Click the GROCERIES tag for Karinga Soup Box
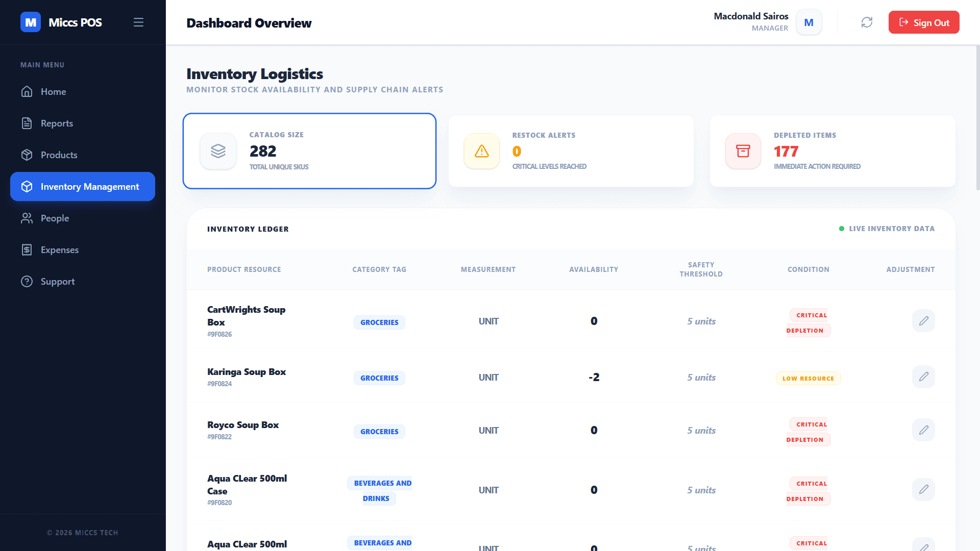The height and width of the screenshot is (551, 980). [x=379, y=378]
